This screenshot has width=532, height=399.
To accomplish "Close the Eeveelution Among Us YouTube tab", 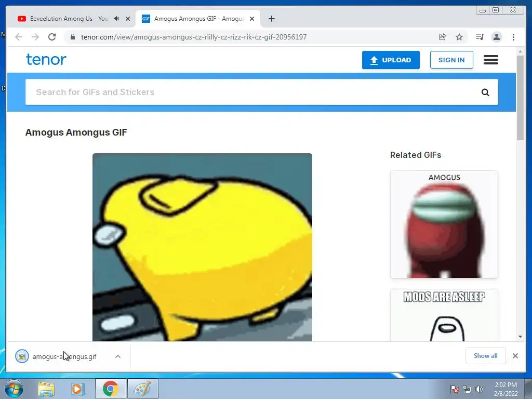I will tap(128, 19).
